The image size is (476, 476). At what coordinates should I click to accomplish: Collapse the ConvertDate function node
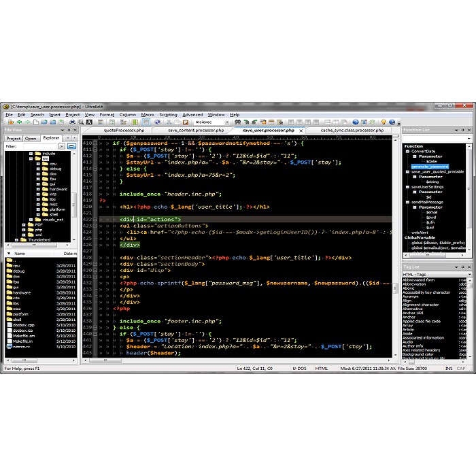[x=407, y=151]
